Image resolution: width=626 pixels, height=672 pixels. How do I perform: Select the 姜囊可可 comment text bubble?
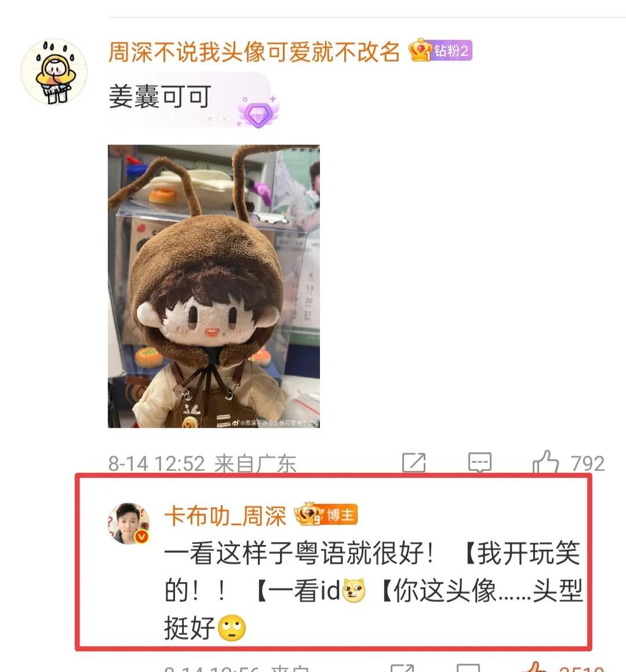(189, 100)
